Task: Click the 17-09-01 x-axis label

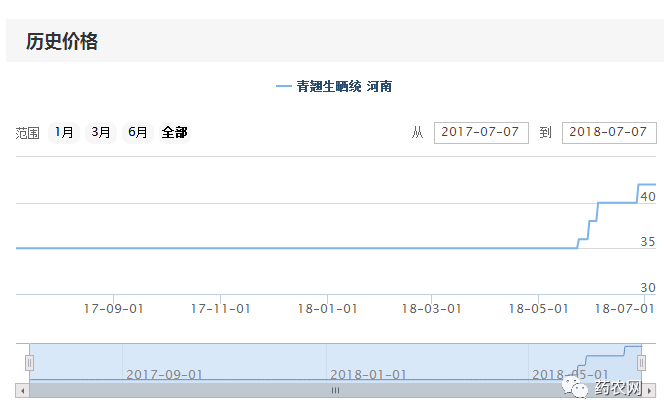Action: 113,309
